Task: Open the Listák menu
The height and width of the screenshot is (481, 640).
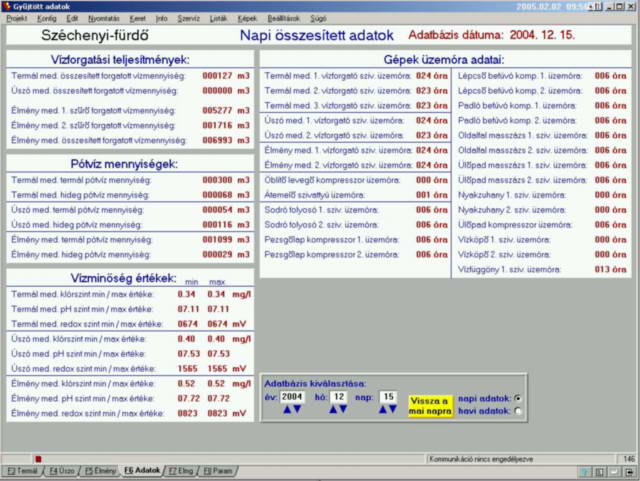Action: (x=218, y=19)
